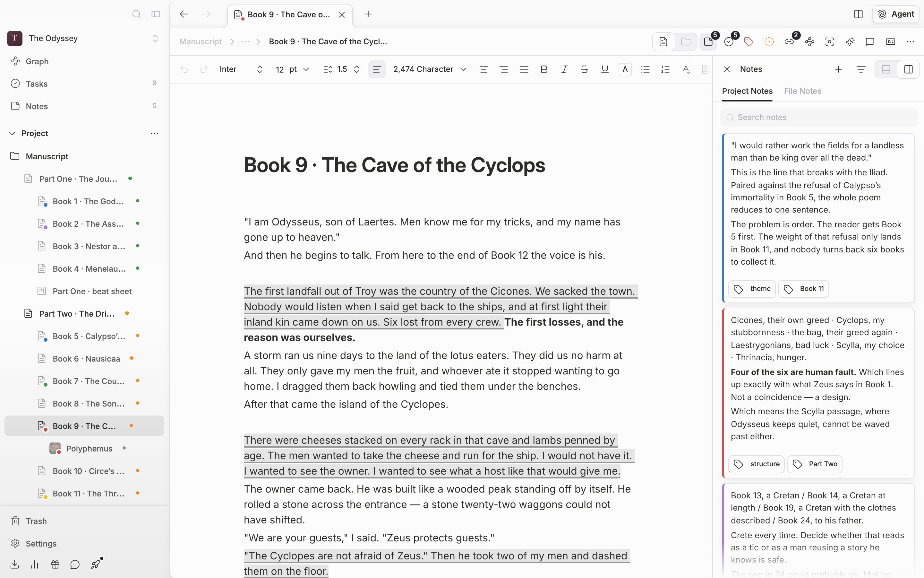Click the AI sparkle icon

click(850, 42)
